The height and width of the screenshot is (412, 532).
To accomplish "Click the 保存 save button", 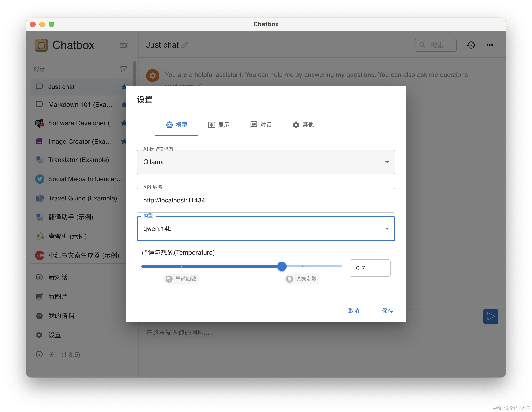I will tap(387, 311).
